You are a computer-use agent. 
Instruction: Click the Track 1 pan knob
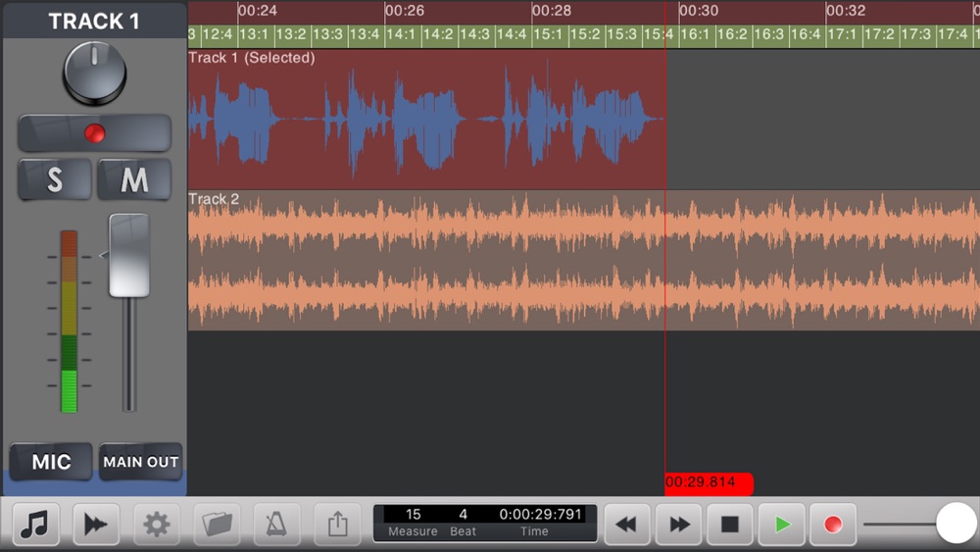[x=95, y=74]
